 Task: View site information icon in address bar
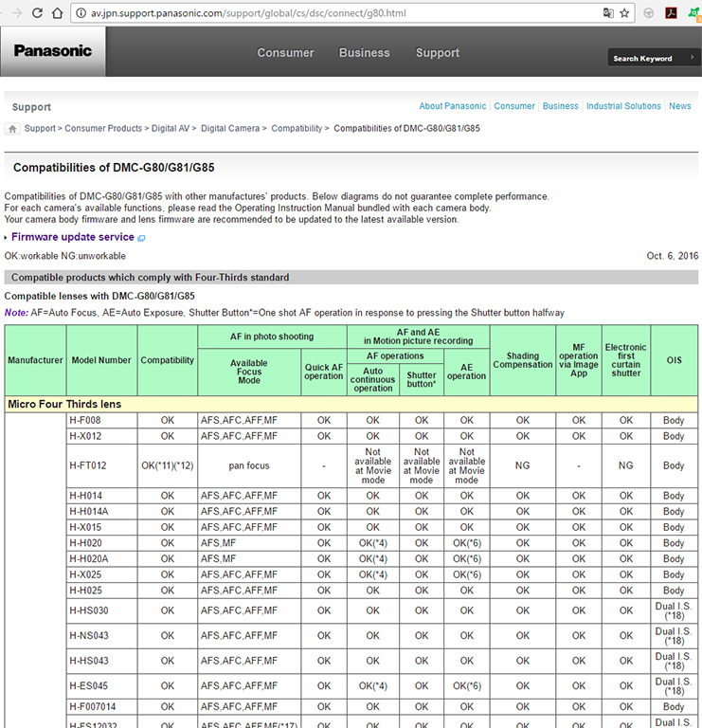click(x=59, y=13)
